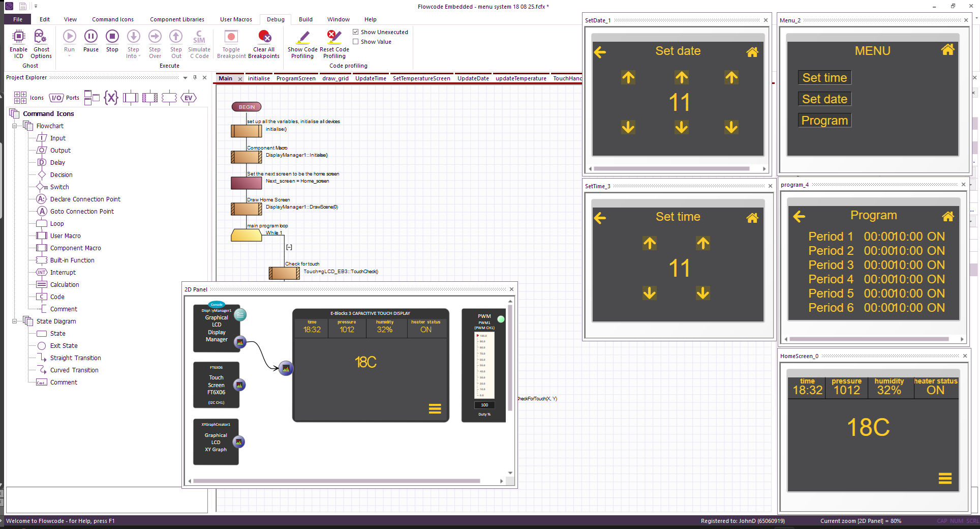Image resolution: width=980 pixels, height=529 pixels.
Task: Click Reset Code Profiling icon
Action: pyautogui.click(x=334, y=37)
